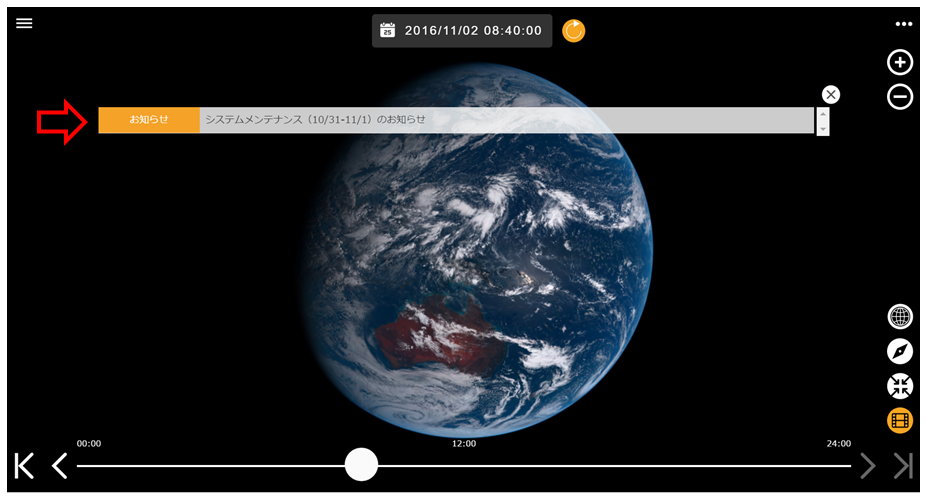Screen dimensions: 927x500
Task: Close the notification banner
Action: pyautogui.click(x=830, y=94)
